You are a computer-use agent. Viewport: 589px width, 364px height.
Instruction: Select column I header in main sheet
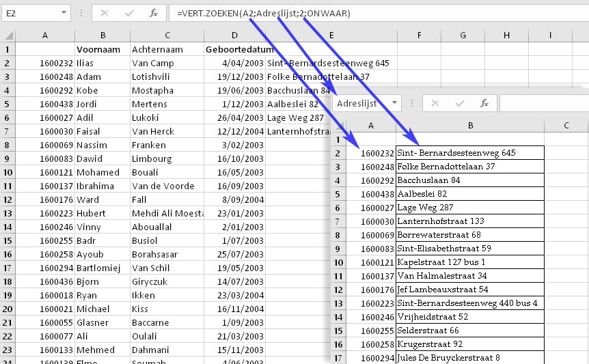coord(550,36)
